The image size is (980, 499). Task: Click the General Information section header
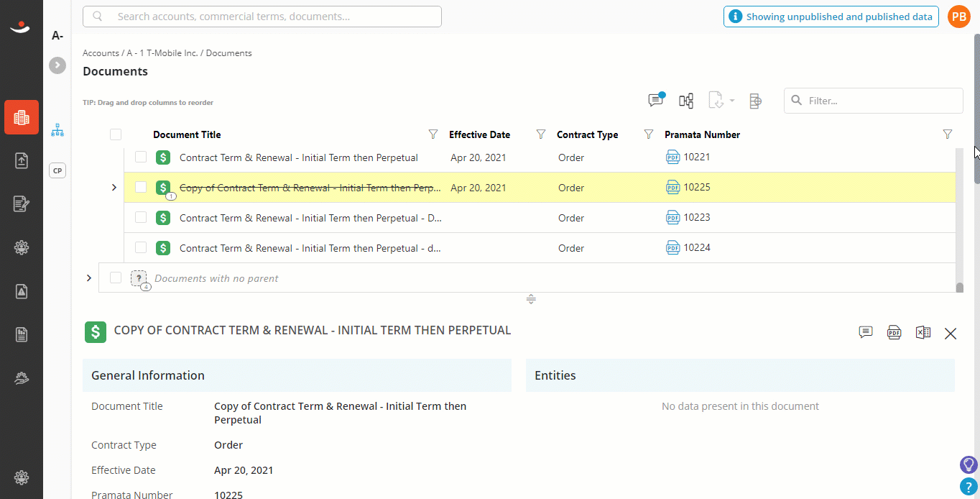pyautogui.click(x=297, y=375)
